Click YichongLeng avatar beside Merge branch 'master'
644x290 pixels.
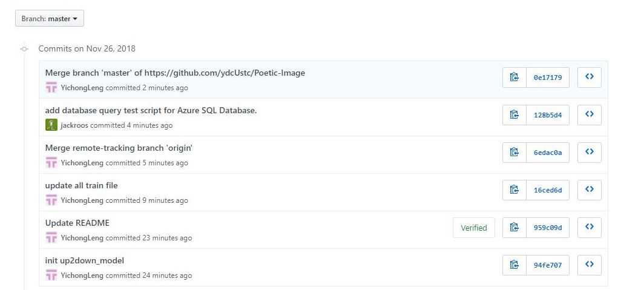(x=51, y=88)
